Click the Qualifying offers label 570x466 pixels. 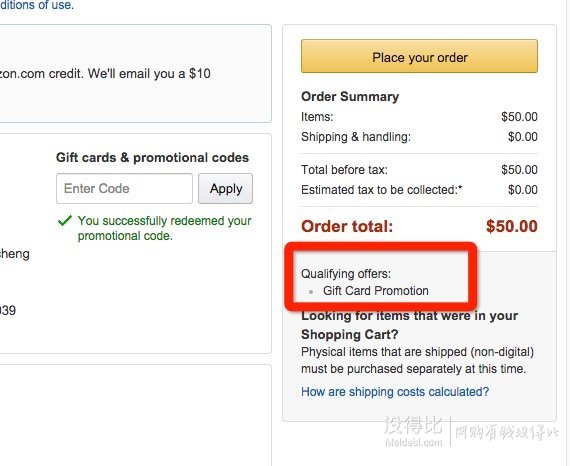coord(346,274)
